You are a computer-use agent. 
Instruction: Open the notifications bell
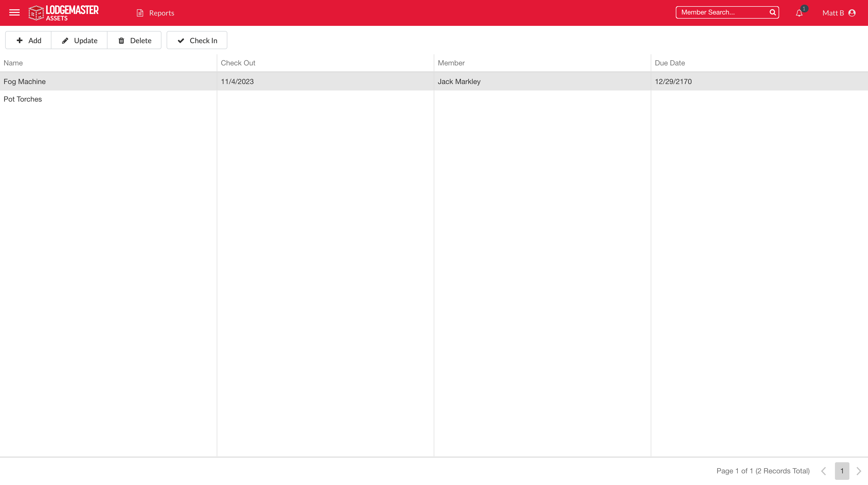click(799, 13)
